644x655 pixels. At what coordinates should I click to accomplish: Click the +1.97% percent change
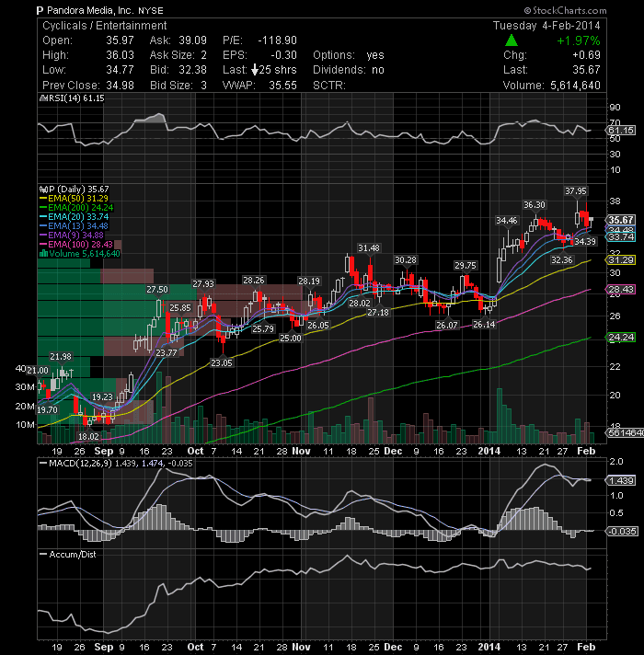579,40
